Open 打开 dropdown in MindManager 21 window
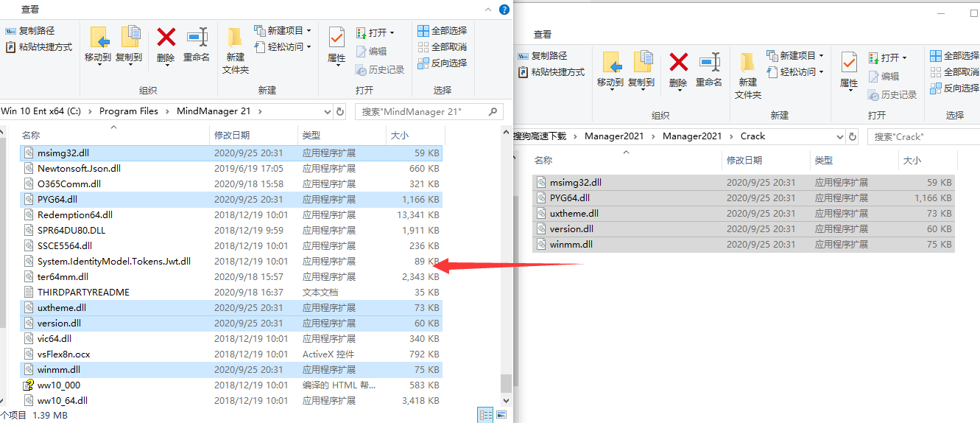This screenshot has width=980, height=423. click(x=376, y=32)
